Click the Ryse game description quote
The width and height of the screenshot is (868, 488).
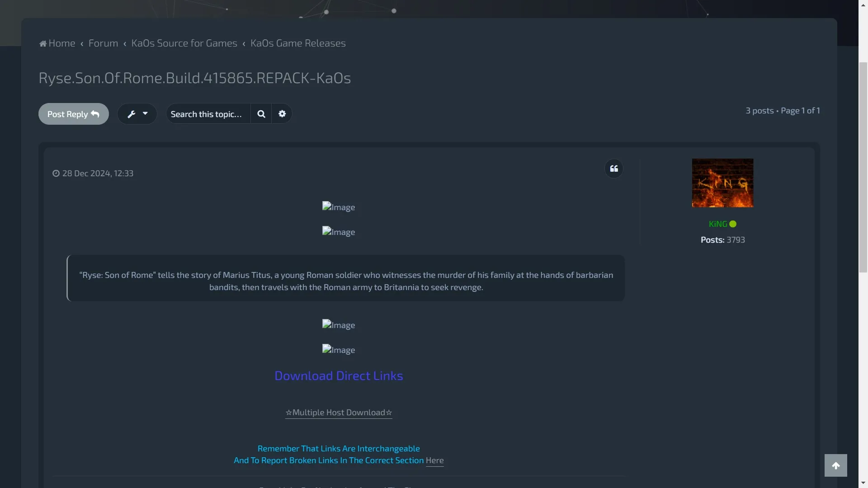(346, 278)
